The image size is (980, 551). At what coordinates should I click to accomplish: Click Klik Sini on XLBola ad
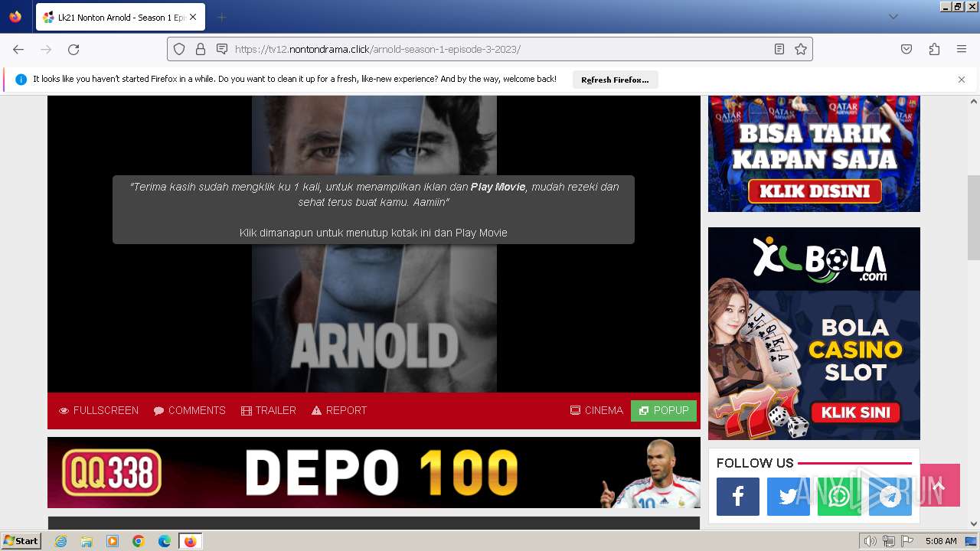pos(855,412)
